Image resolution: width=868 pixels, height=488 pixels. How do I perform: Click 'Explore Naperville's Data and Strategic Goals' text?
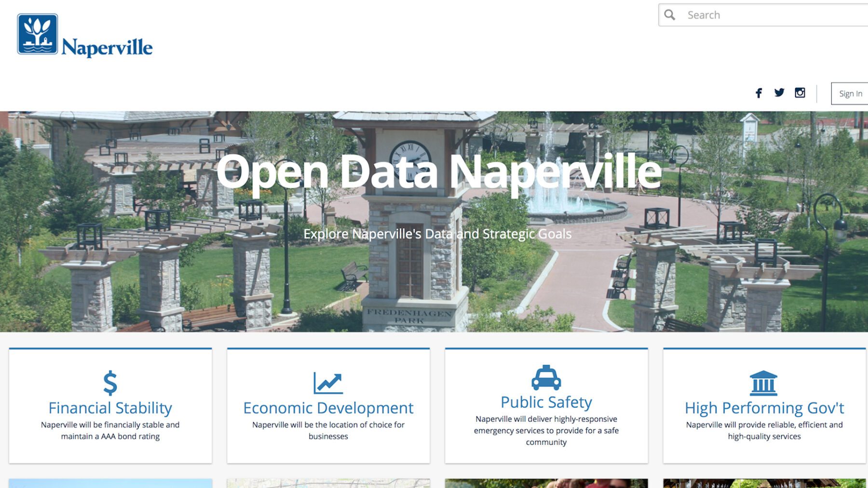tap(437, 234)
